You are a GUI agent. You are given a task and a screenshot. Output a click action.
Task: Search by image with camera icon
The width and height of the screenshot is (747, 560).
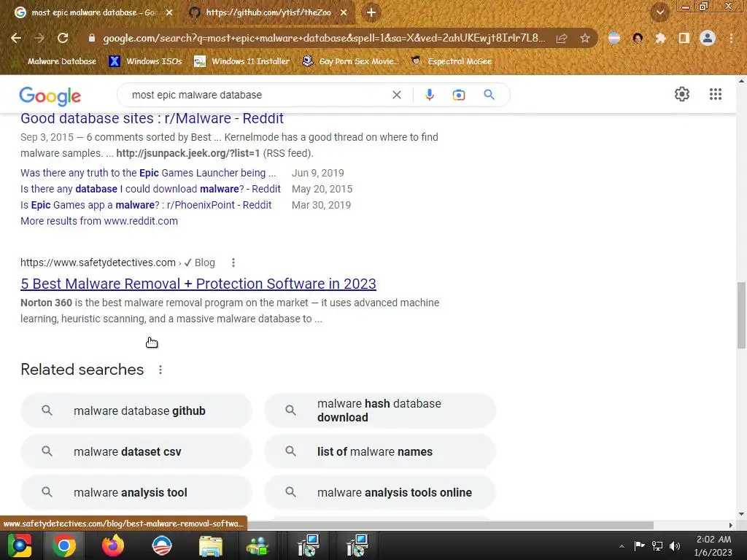pos(459,95)
